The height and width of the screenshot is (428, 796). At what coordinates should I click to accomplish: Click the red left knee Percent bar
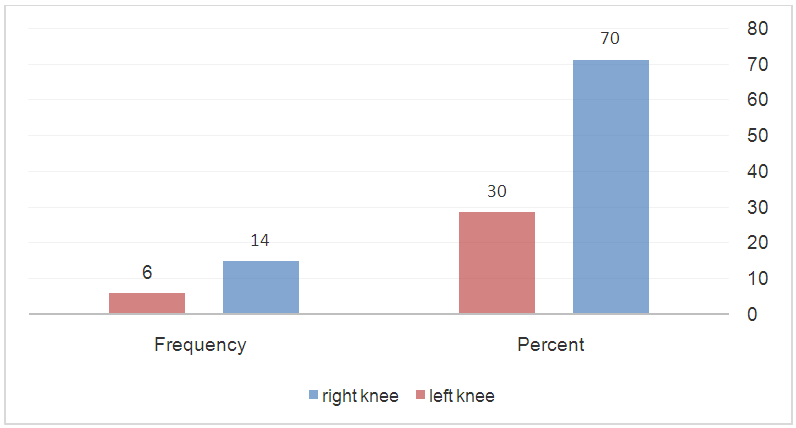(x=497, y=262)
